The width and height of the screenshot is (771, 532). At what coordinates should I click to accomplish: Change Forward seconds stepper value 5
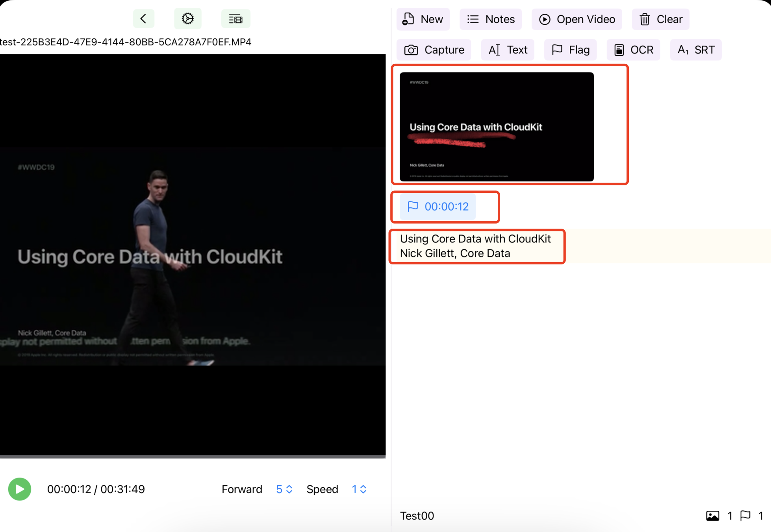pos(284,489)
